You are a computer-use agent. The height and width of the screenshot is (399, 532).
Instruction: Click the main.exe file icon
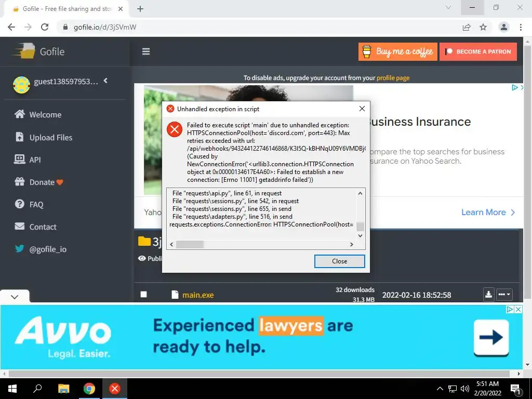(x=175, y=295)
